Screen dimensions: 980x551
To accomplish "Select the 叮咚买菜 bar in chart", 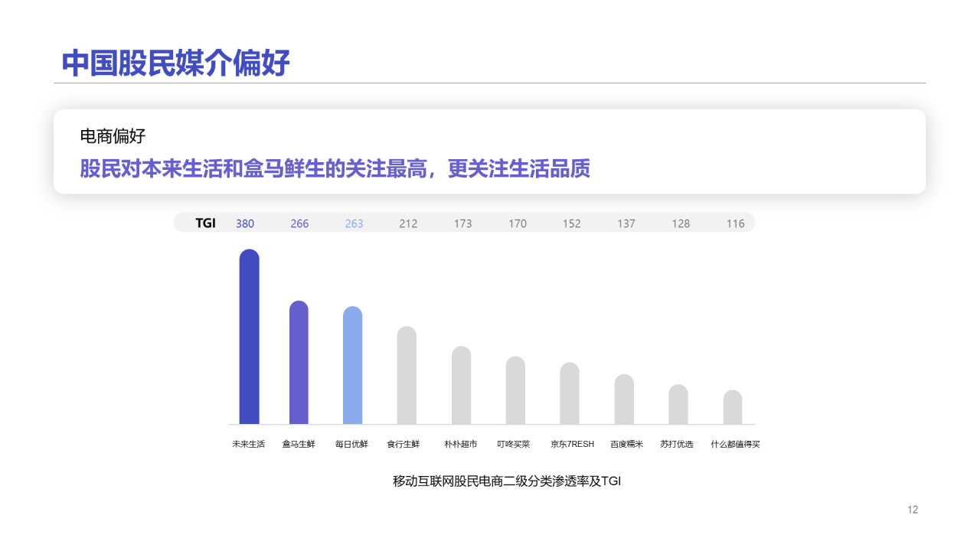I will pyautogui.click(x=515, y=390).
